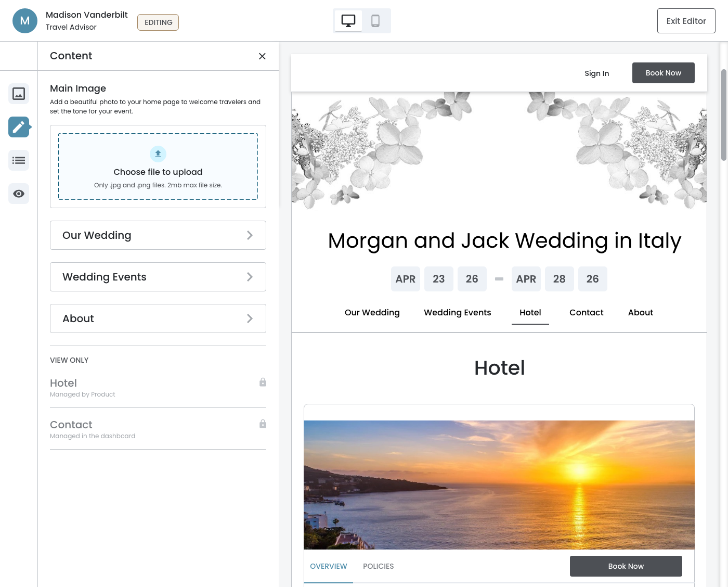Click the eye preview icon

pos(19,194)
